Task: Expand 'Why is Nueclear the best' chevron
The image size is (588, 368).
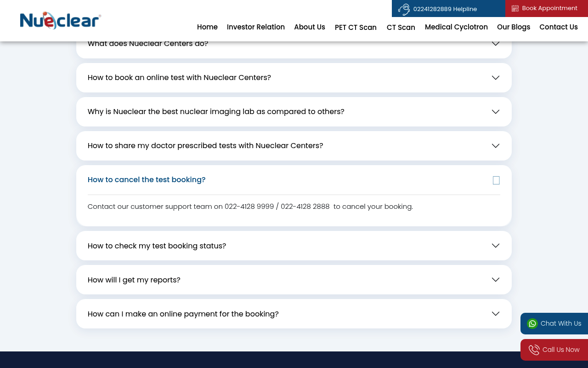Action: pos(496,112)
